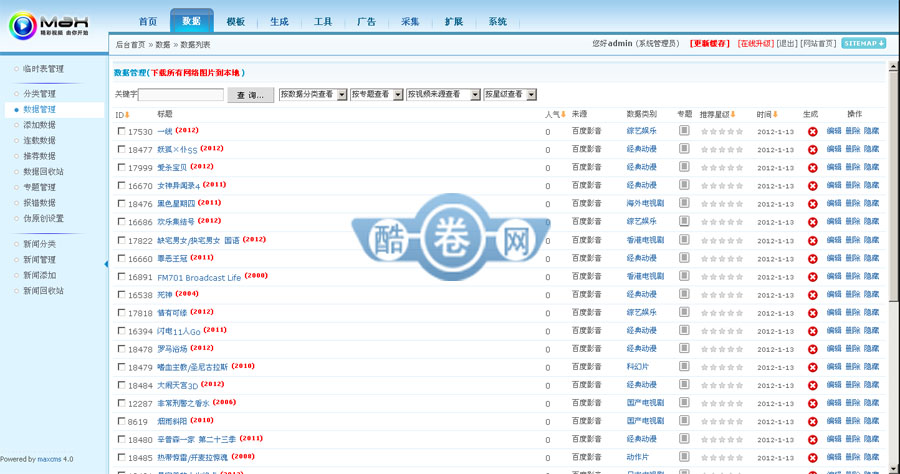Collapse the sidebar with the blue arrow handle
The height and width of the screenshot is (474, 900).
click(106, 264)
